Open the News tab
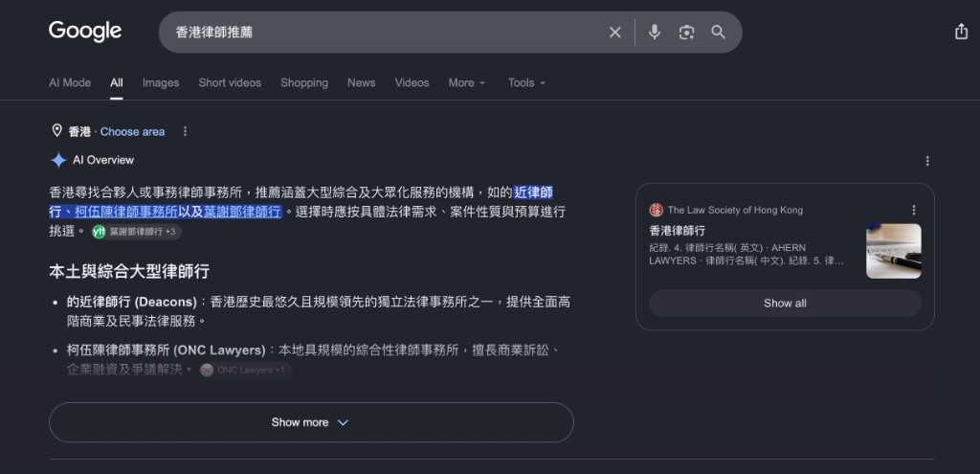Viewport: 980px width, 474px height. pyautogui.click(x=361, y=82)
